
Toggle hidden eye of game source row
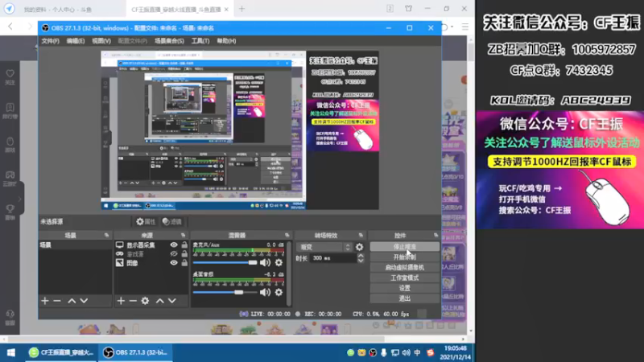pos(174,254)
